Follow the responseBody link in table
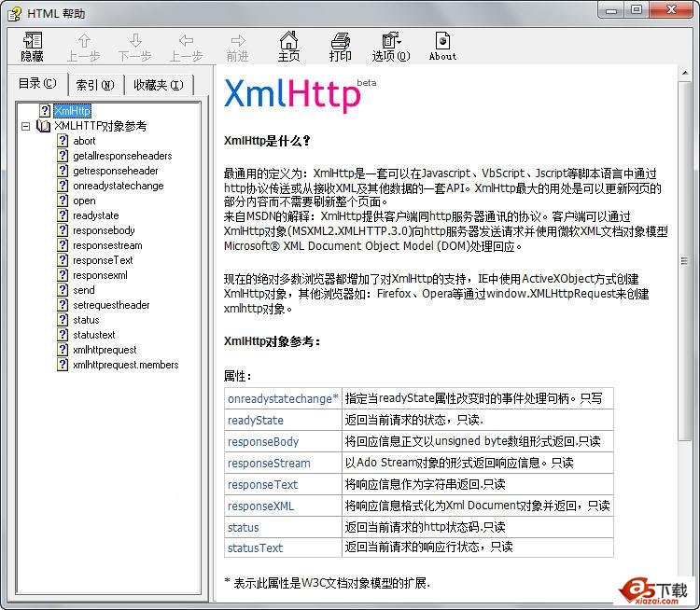 263,442
